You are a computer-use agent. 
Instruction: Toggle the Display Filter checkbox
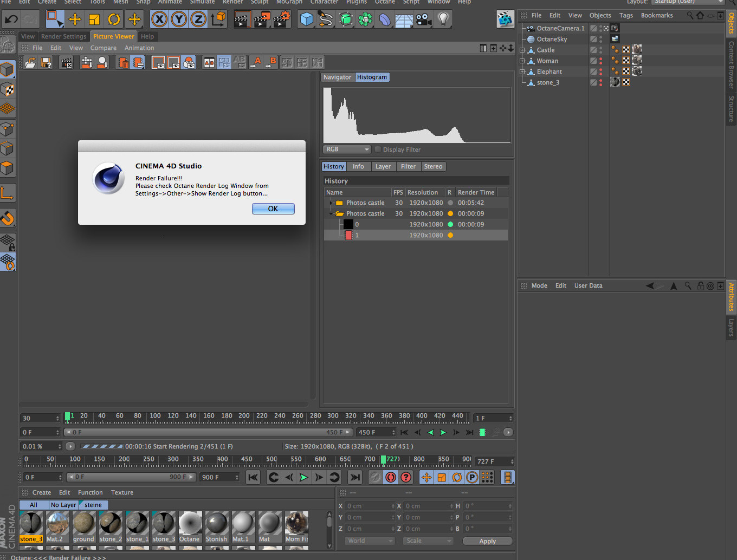point(378,149)
